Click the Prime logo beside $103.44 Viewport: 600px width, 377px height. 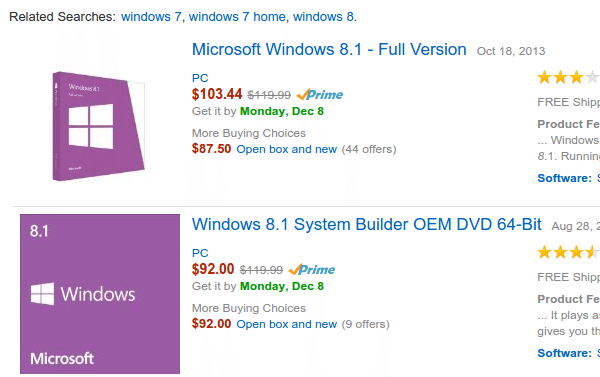pos(320,94)
